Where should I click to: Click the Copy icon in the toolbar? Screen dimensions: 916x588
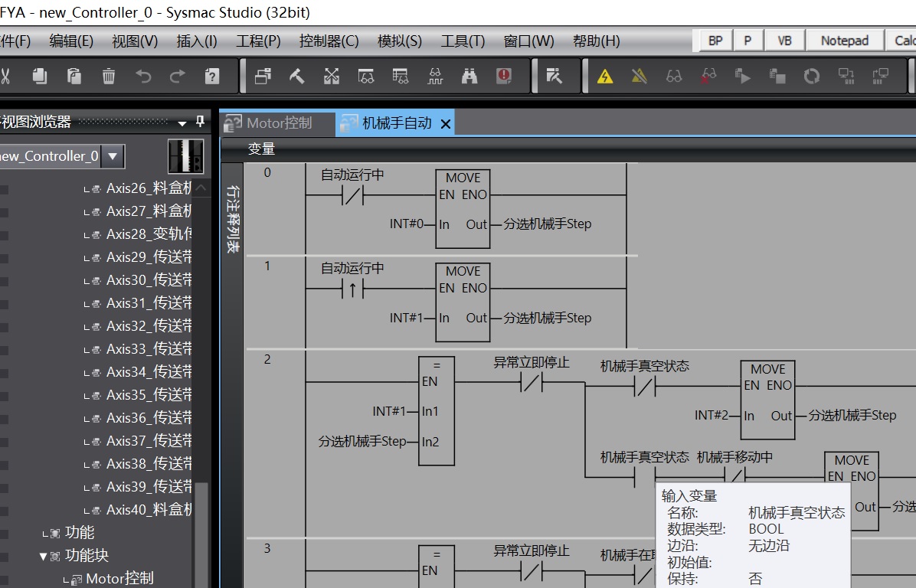point(40,76)
